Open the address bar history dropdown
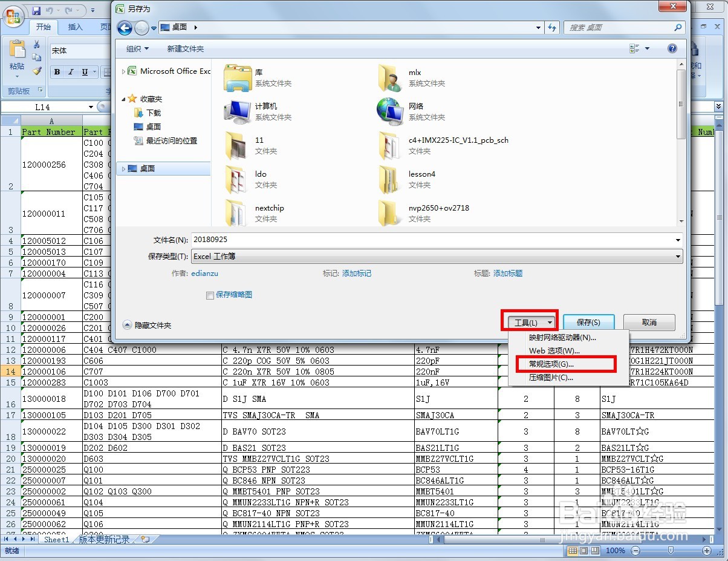 point(538,27)
